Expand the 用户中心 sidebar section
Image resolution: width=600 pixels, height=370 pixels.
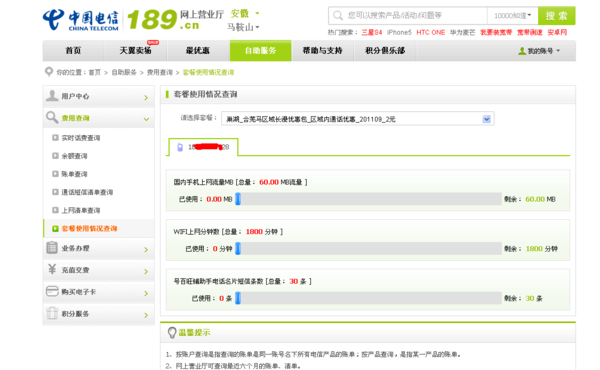pos(146,98)
